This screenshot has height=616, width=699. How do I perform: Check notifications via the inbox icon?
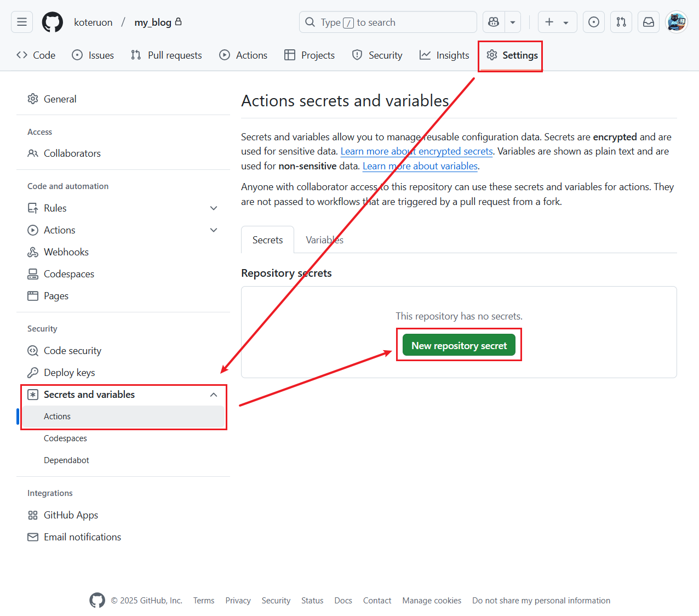[x=648, y=22]
